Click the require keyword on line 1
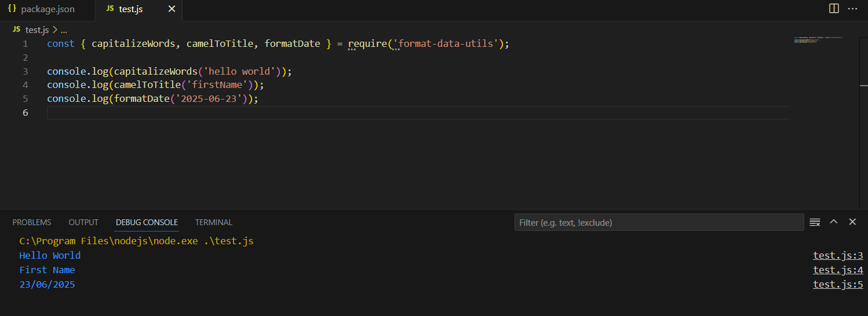Screen dimensions: 868x316 coord(367,44)
